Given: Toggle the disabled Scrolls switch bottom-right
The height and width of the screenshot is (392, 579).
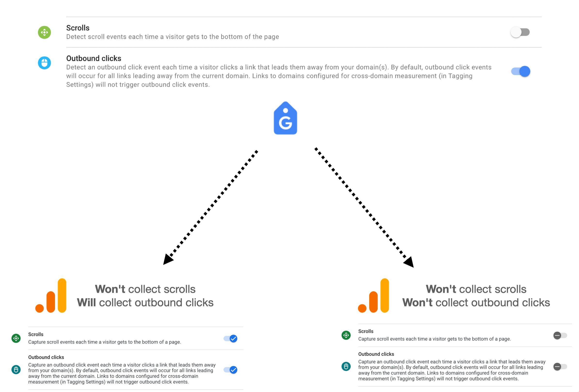Looking at the screenshot, I should (560, 336).
